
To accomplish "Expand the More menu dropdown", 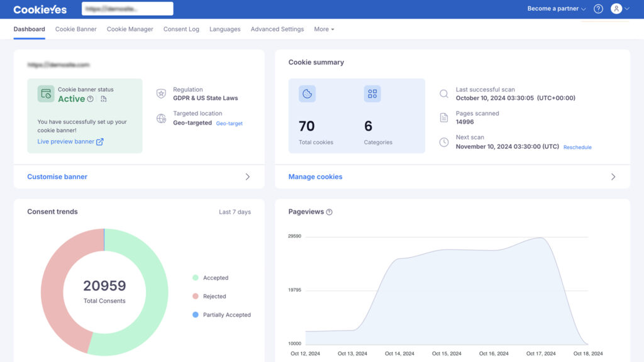I will 324,30.
